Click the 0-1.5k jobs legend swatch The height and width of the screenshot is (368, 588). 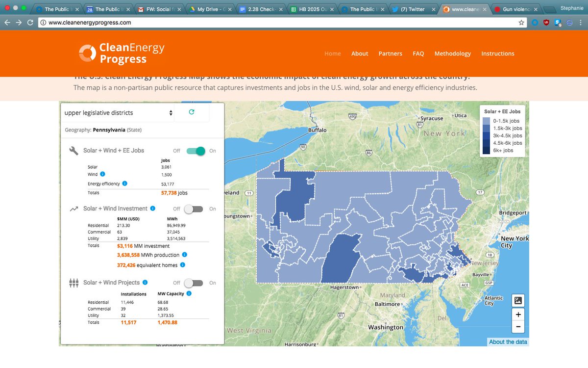tap(486, 121)
